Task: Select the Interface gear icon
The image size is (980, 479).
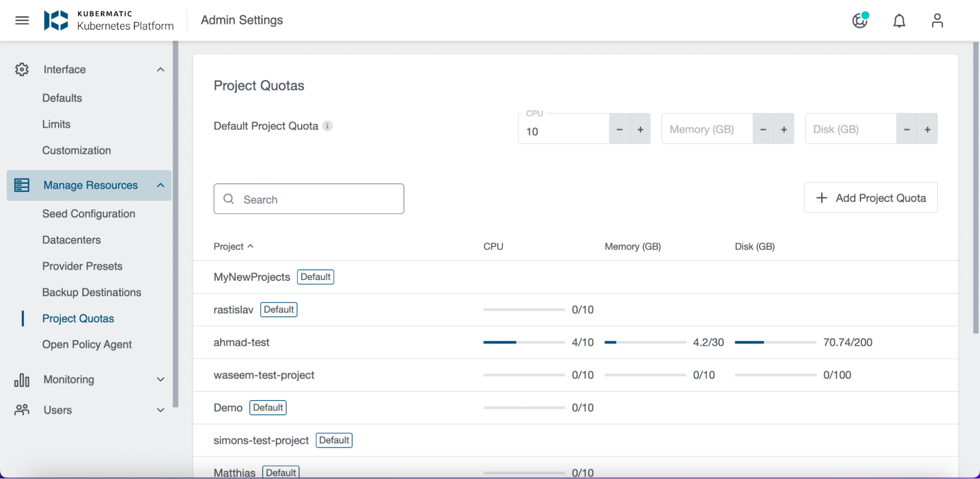Action: (21, 69)
